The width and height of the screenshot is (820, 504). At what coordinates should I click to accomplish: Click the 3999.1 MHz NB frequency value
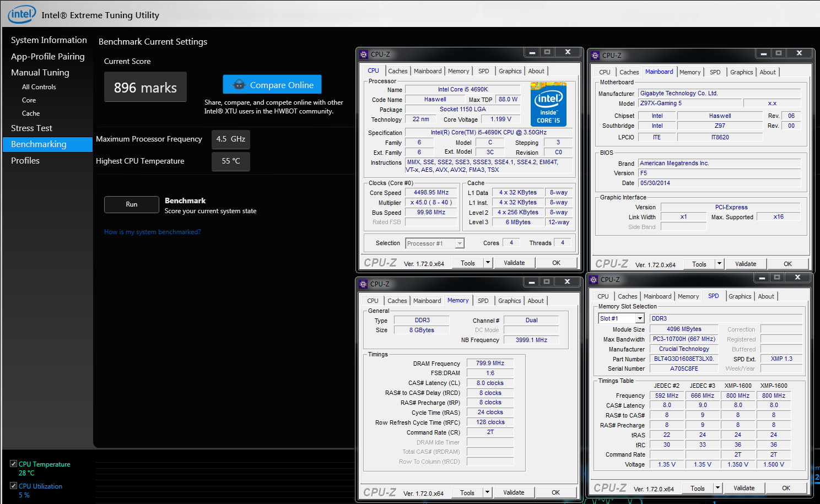pos(531,340)
